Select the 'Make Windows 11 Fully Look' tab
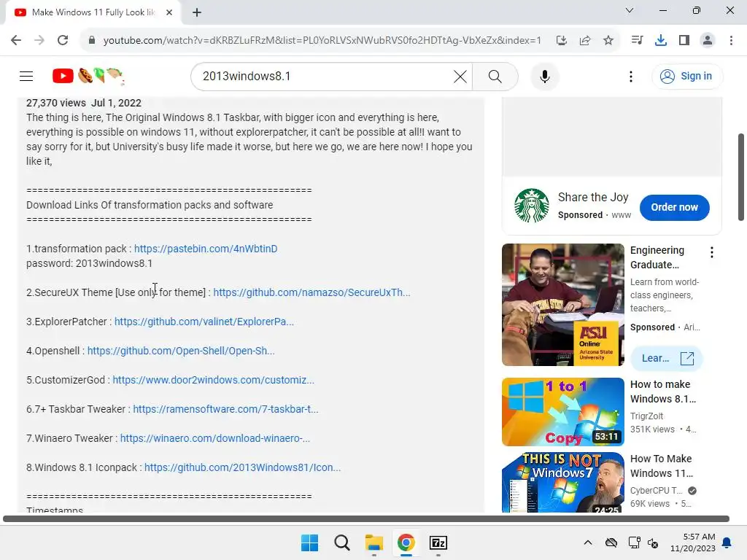This screenshot has height=560, width=747. click(x=93, y=12)
